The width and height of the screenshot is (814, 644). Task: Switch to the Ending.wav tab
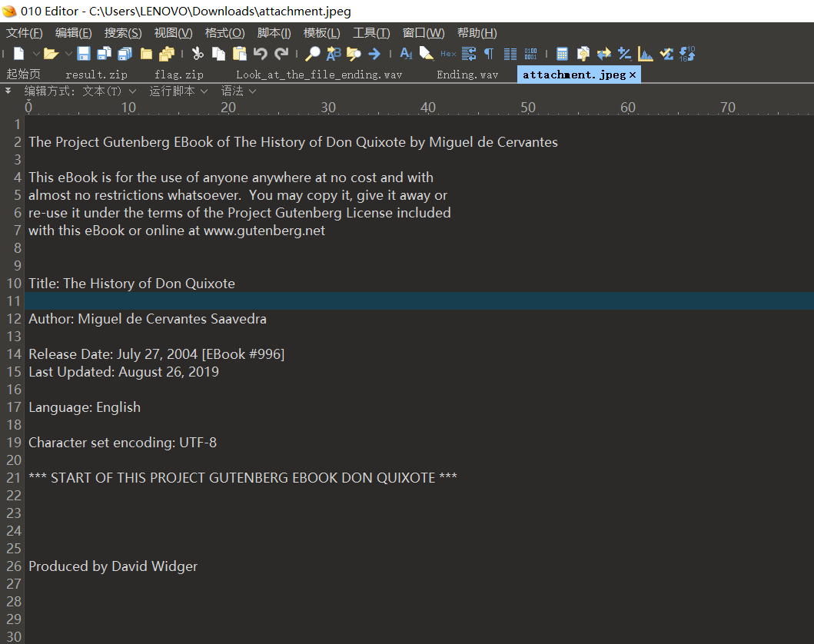coord(468,75)
